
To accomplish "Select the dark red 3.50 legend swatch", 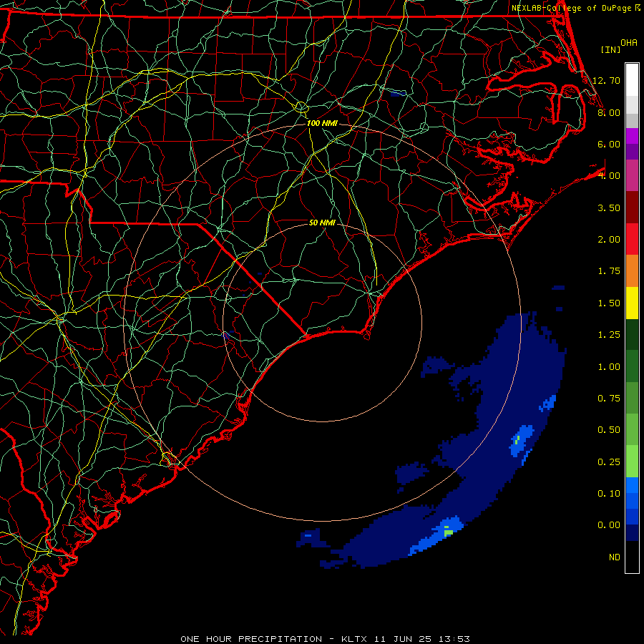I will coord(632,208).
